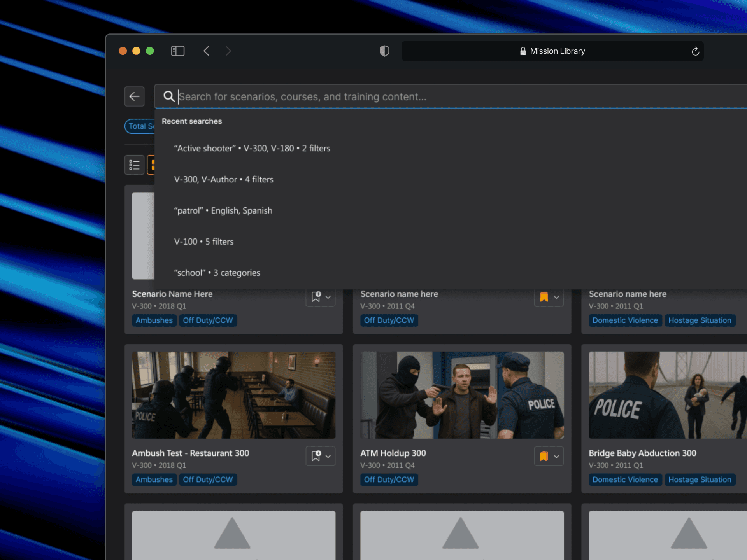Remove the bookmark on ATM Holdup 300
Image resolution: width=747 pixels, height=560 pixels.
tap(544, 456)
